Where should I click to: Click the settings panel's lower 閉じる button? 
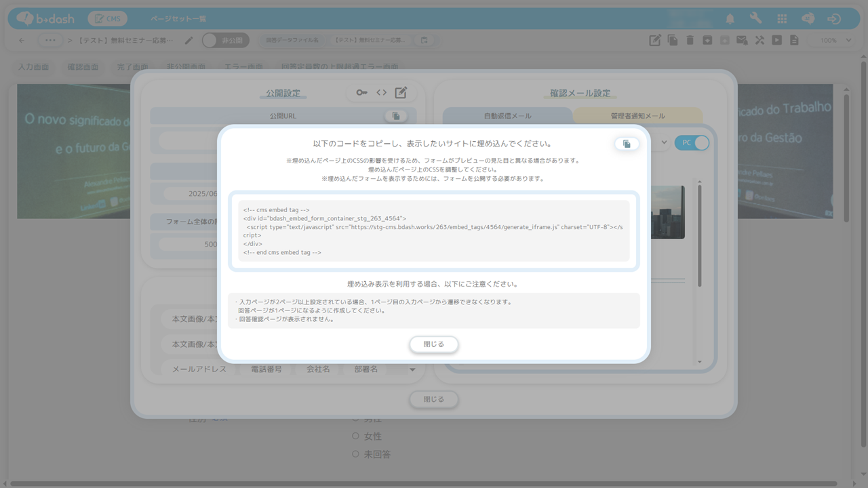tap(434, 399)
